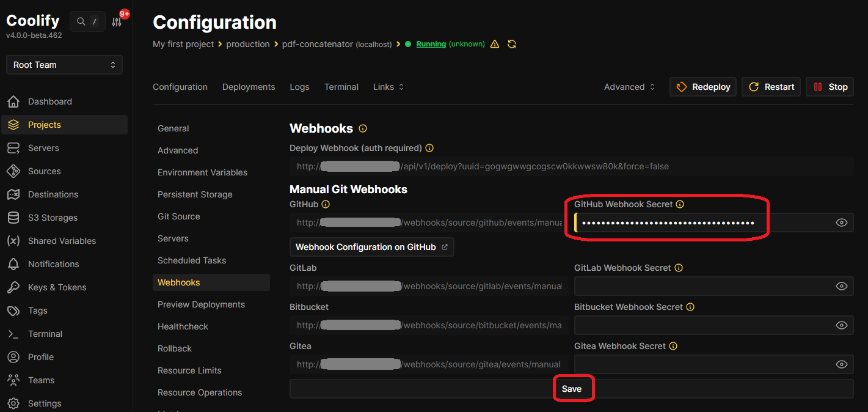The height and width of the screenshot is (412, 868).
Task: Click the info icon beside Webhooks heading
Action: click(x=363, y=128)
